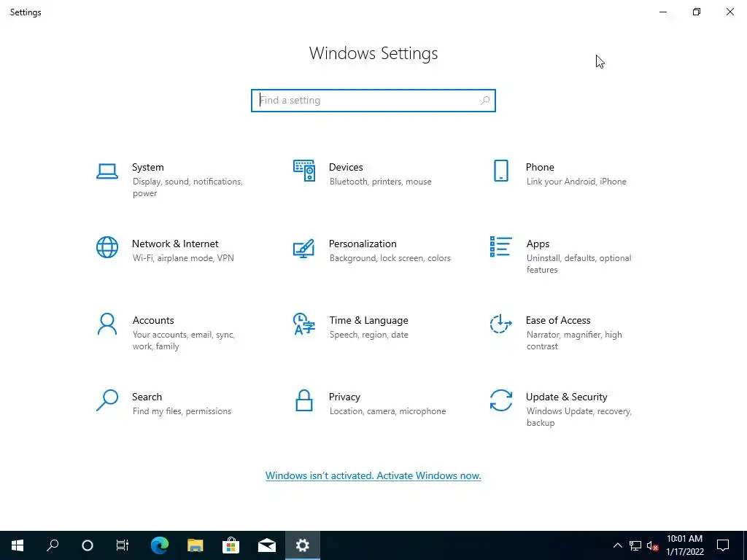
Task: Click the Accounts person icon
Action: (107, 324)
